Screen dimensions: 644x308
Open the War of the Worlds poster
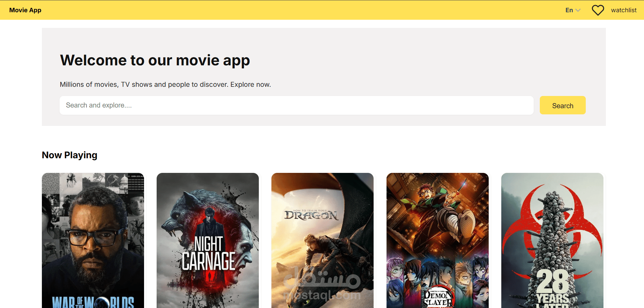tap(93, 241)
